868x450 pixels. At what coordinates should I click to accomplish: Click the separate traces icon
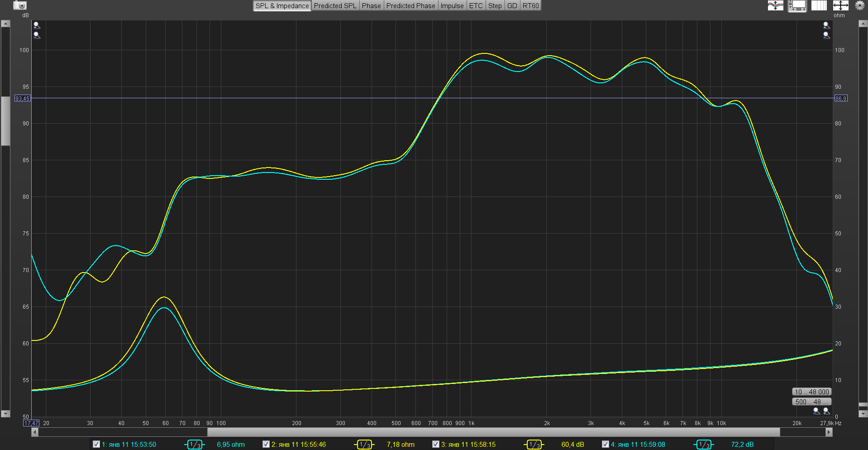pos(776,5)
